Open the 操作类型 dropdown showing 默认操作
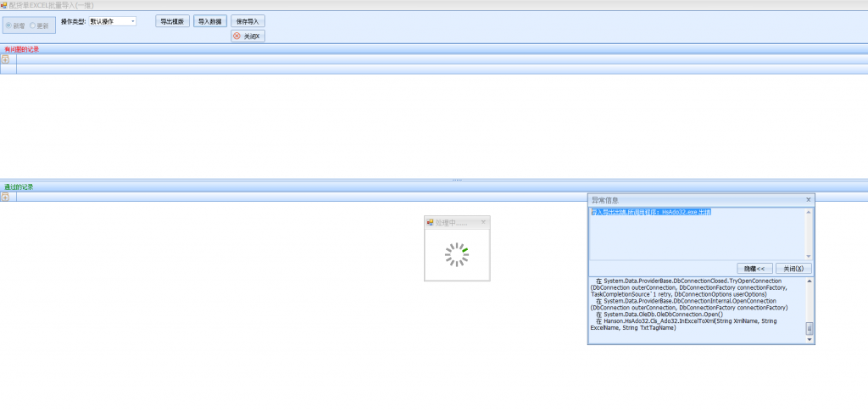Viewport: 868px width, 412px height. [113, 21]
